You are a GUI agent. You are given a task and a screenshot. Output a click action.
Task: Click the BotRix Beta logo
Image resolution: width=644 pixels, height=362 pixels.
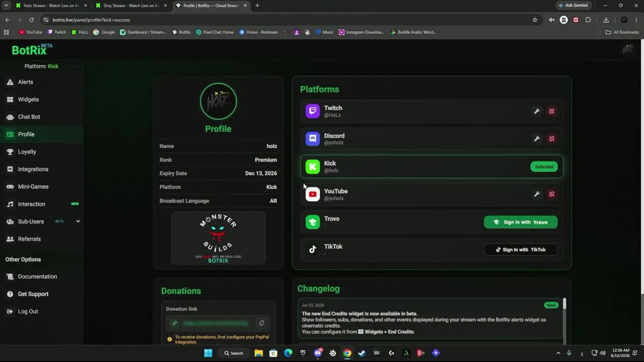32,49
